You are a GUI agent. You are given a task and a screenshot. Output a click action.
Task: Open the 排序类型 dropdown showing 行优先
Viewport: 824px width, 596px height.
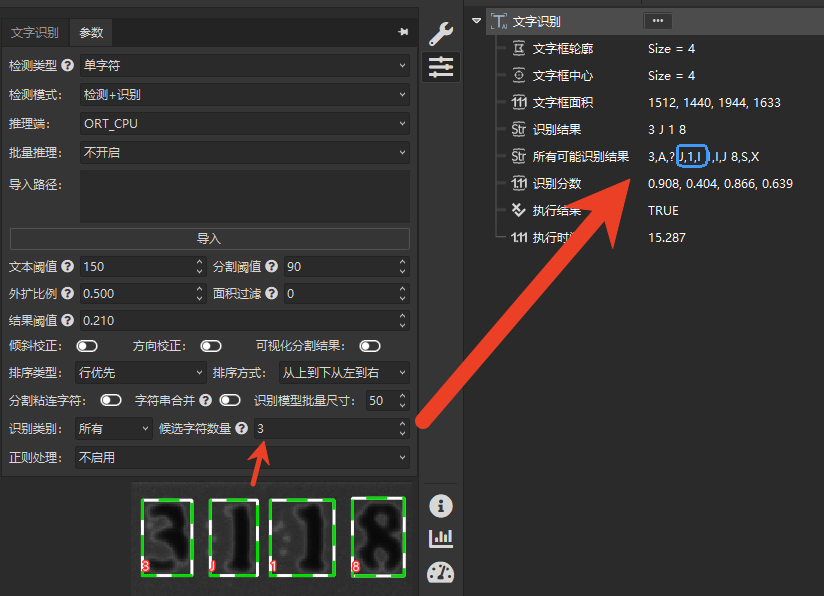coord(141,373)
